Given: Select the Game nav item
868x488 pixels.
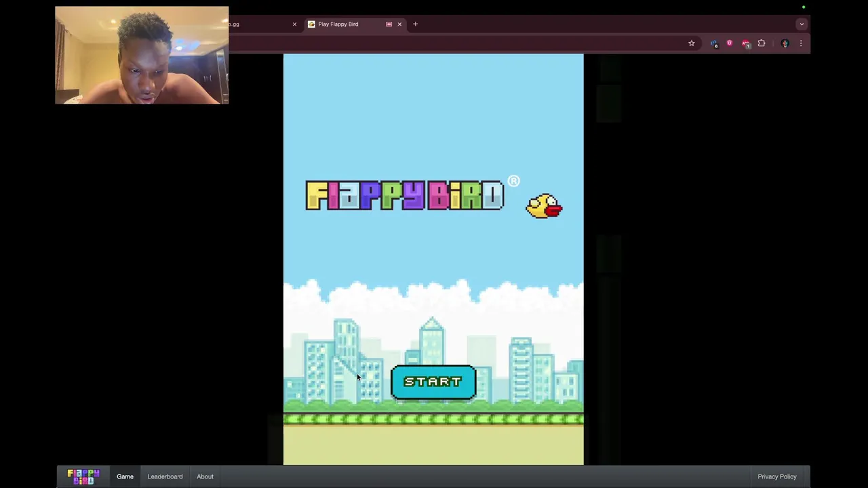Looking at the screenshot, I should (x=125, y=476).
